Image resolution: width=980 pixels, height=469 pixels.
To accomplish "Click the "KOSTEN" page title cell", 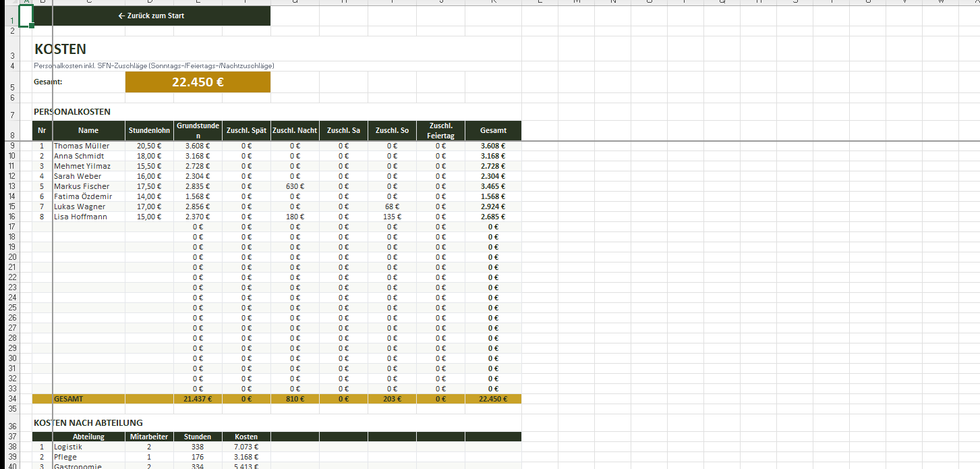I will [x=61, y=49].
